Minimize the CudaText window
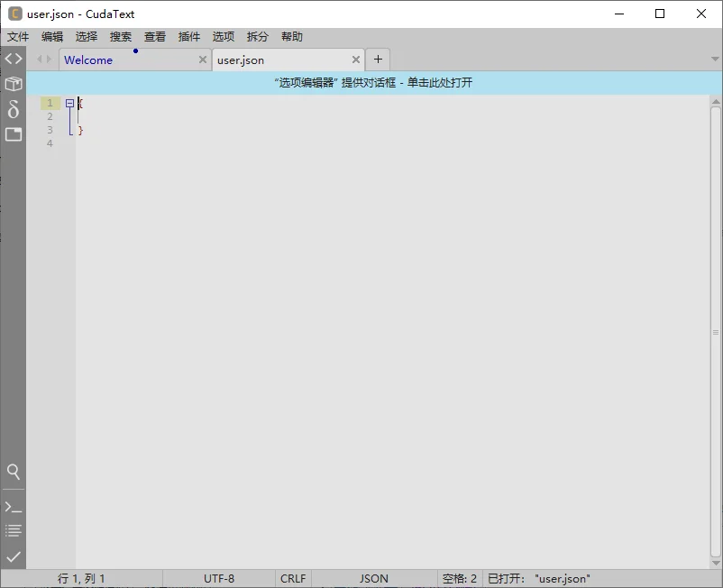This screenshot has width=723, height=588. click(619, 14)
